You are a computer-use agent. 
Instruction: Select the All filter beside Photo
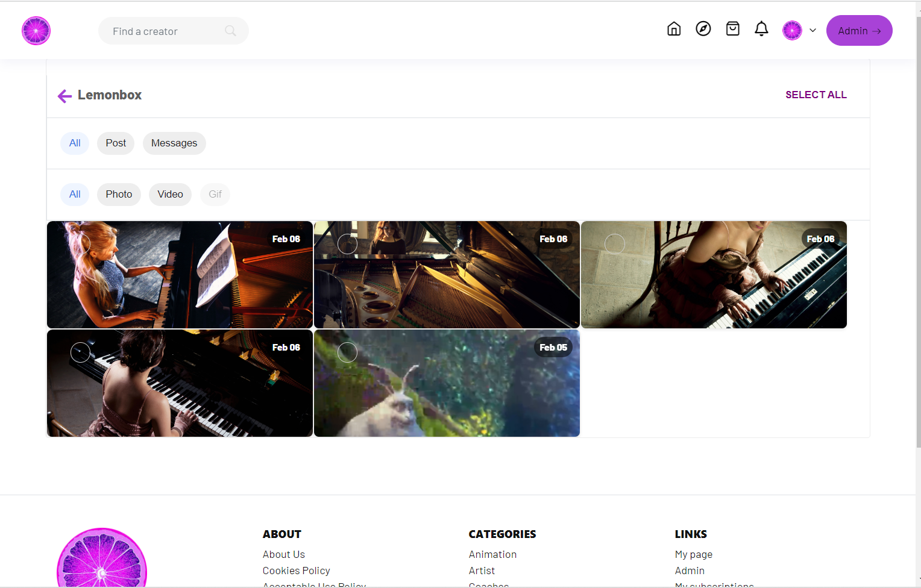click(x=75, y=195)
